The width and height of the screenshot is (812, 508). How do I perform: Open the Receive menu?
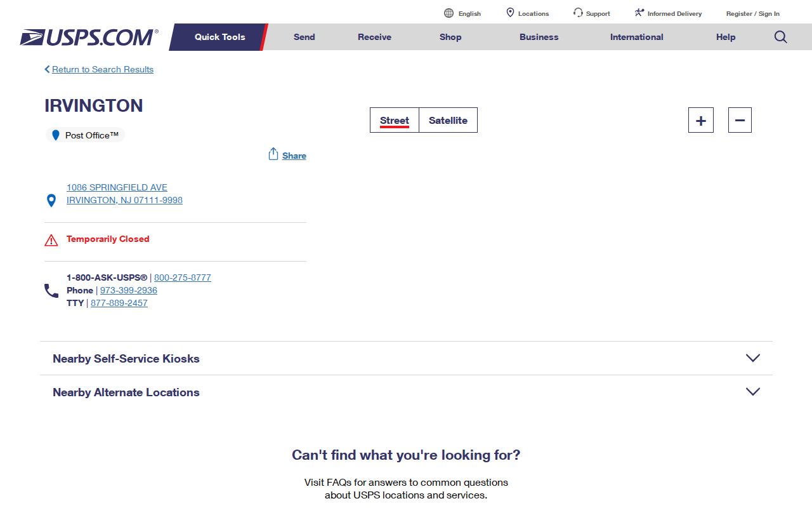click(375, 37)
